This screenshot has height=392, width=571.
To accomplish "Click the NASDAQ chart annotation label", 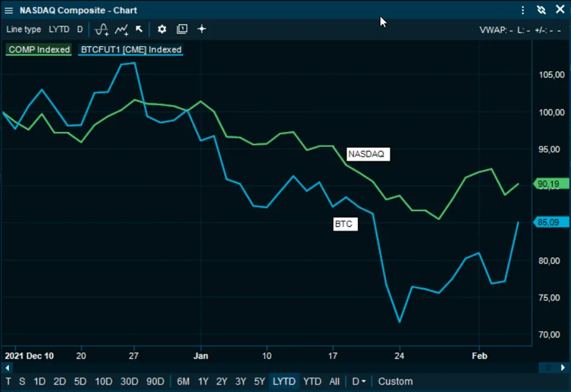I will coord(368,154).
